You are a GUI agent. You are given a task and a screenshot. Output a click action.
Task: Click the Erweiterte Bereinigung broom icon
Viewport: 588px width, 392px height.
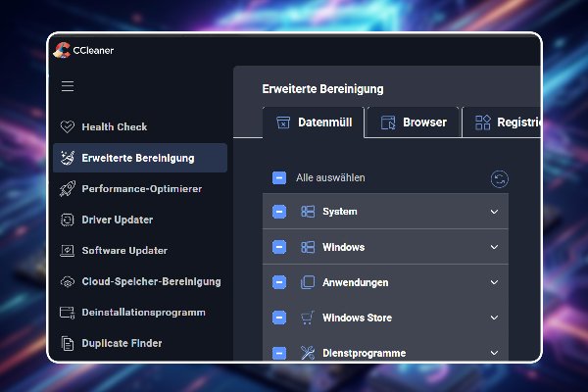point(68,158)
